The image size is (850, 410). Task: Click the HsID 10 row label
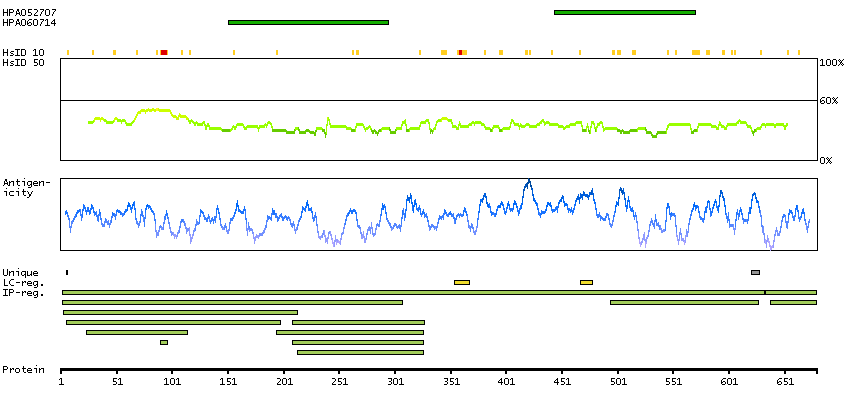coord(23,52)
